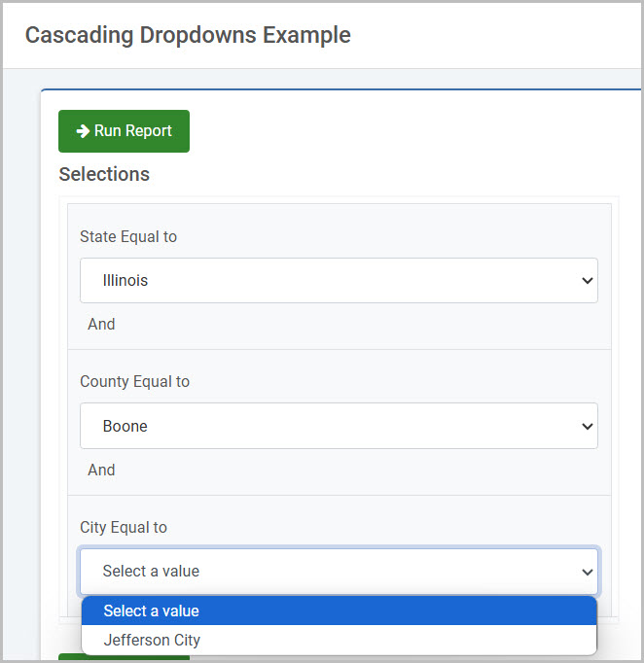Click the Cascading Dropdowns Example title

pos(188,35)
